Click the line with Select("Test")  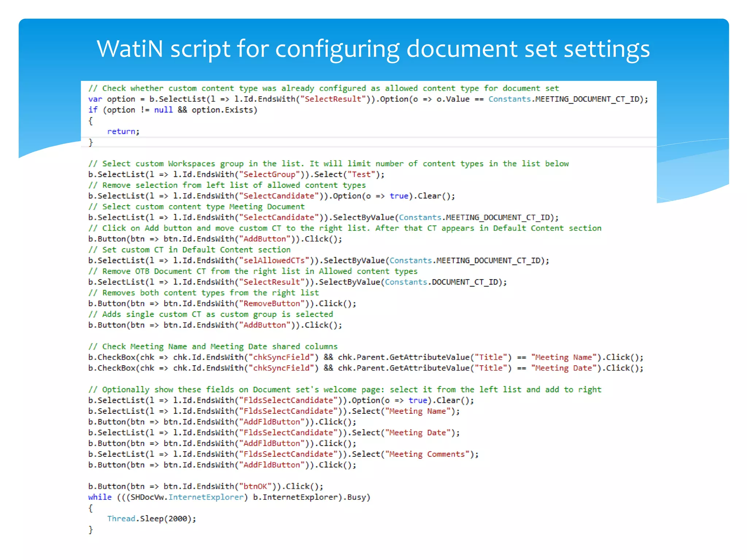click(236, 174)
